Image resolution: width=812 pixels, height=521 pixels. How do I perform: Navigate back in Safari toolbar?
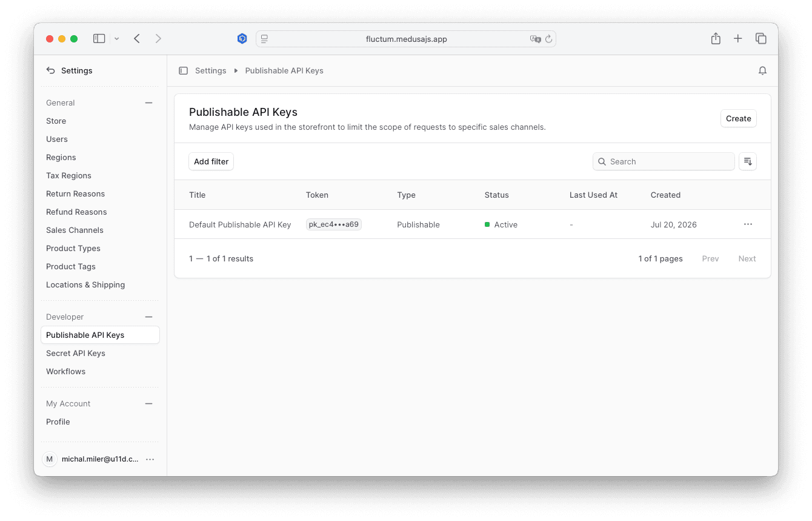(x=137, y=38)
